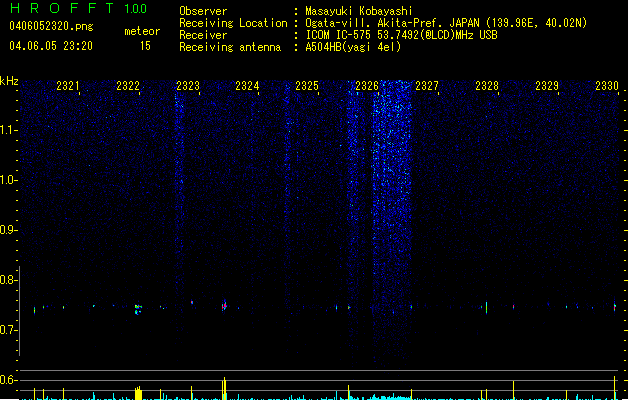The width and height of the screenshot is (629, 400).
Task: Click the 'Receiving antenna' field label
Action: pos(230,47)
